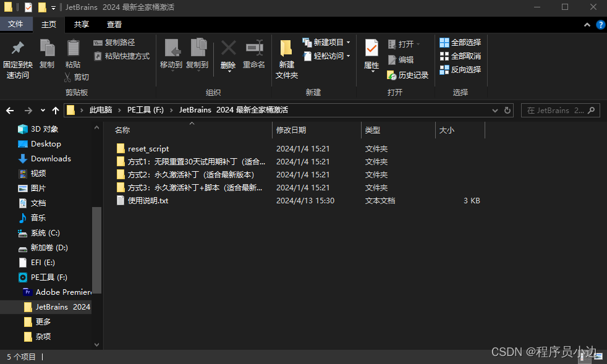
Task: Switch to the Share (共享) tab
Action: coord(82,24)
